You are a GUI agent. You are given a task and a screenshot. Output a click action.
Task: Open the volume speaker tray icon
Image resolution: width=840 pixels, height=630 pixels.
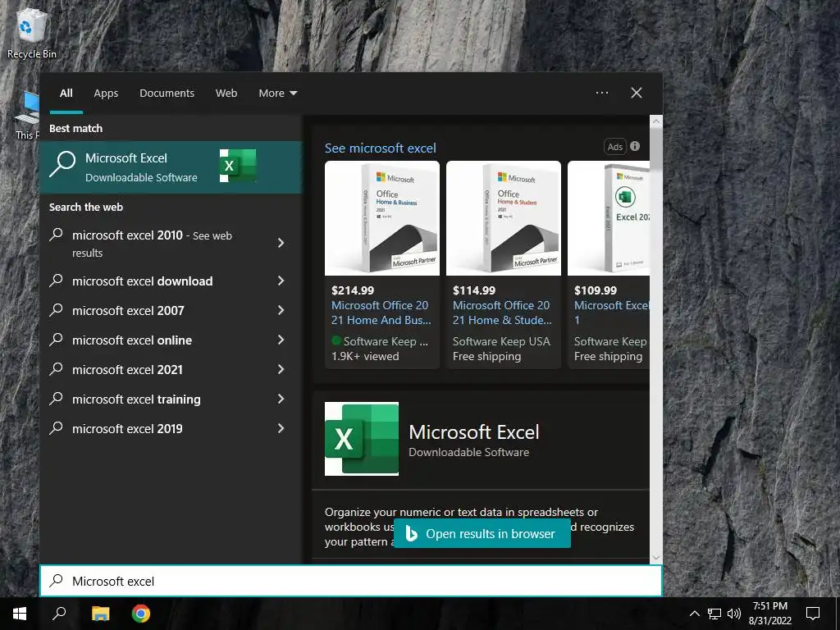734,614
